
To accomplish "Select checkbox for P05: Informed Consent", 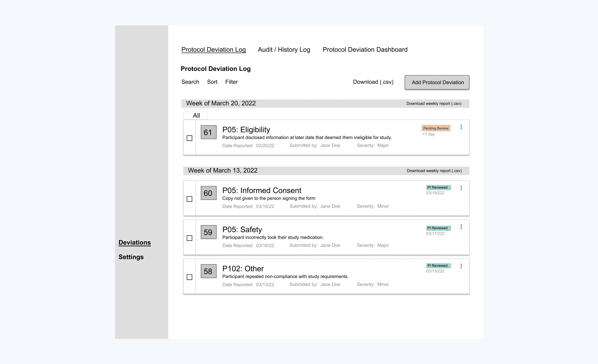I will coord(189,199).
